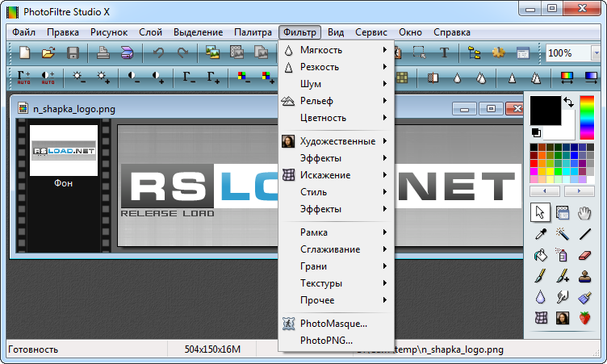Save image with floppy disk icon
Viewport: 607px width, 364px height.
point(73,52)
